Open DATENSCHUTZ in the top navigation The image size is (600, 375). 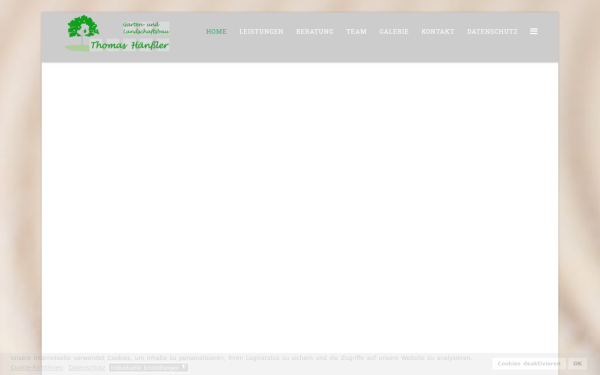click(x=492, y=31)
